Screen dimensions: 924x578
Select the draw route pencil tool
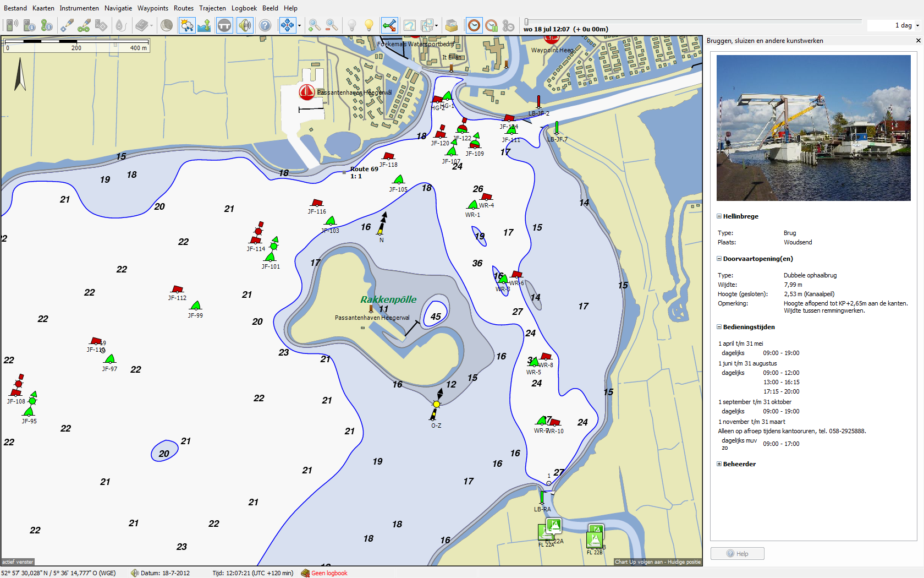(x=84, y=25)
